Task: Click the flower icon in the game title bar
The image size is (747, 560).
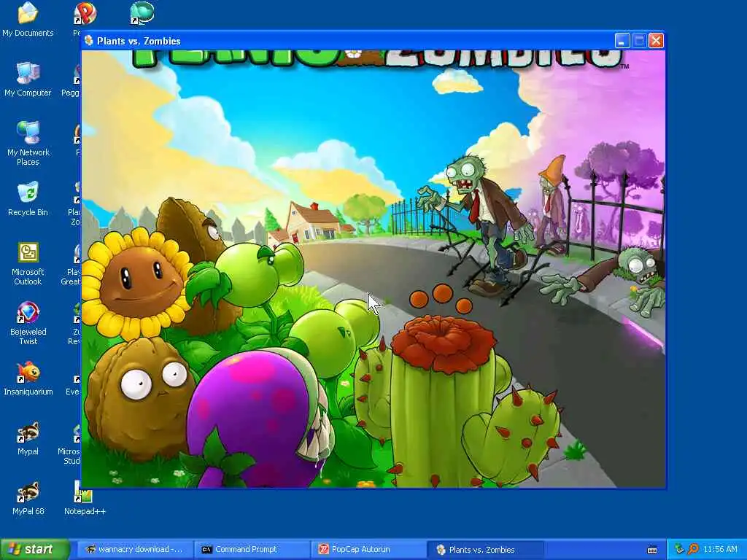Action: (x=88, y=41)
